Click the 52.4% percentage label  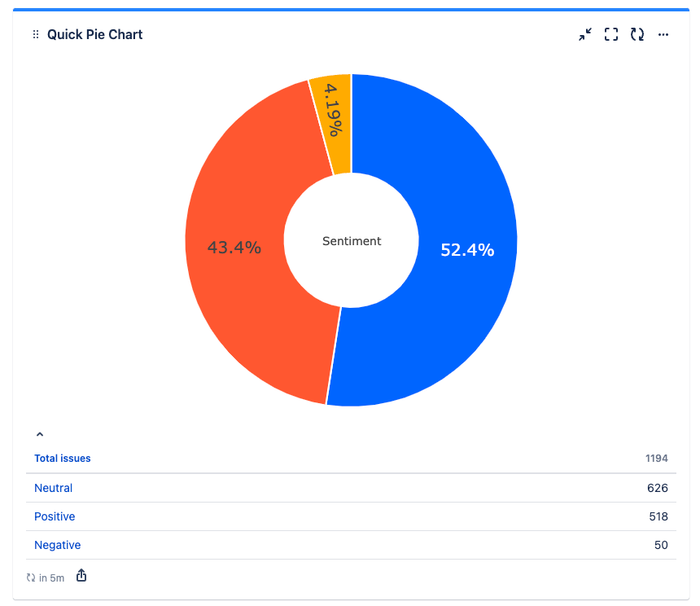click(x=466, y=250)
